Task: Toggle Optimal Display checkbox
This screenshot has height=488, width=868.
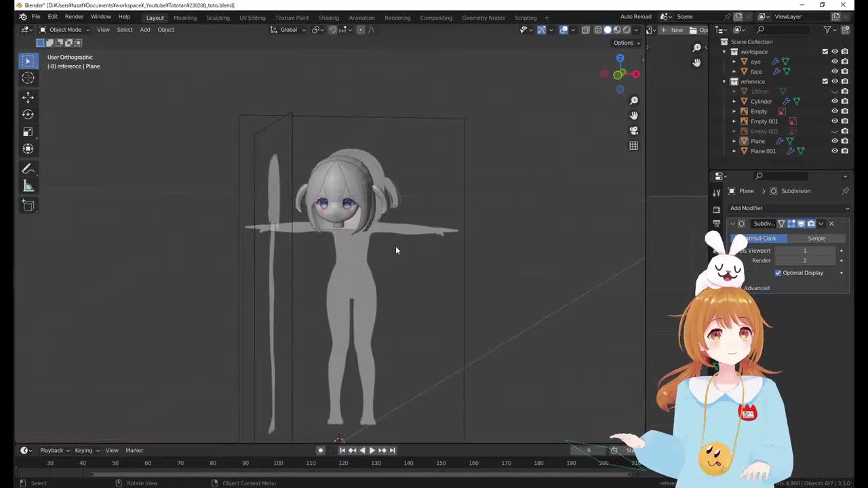Action: pyautogui.click(x=778, y=272)
